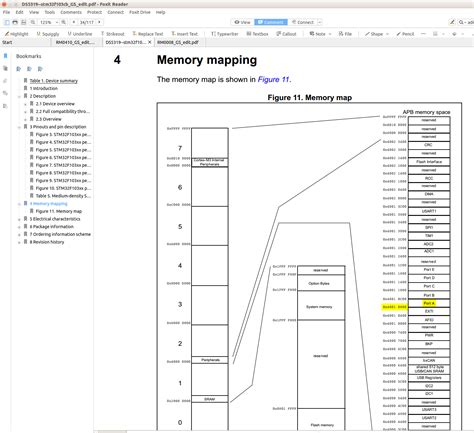This screenshot has height=433, width=474.
Task: Collapse the 3 Pinouts and pin description bookmark
Action: (x=19, y=127)
